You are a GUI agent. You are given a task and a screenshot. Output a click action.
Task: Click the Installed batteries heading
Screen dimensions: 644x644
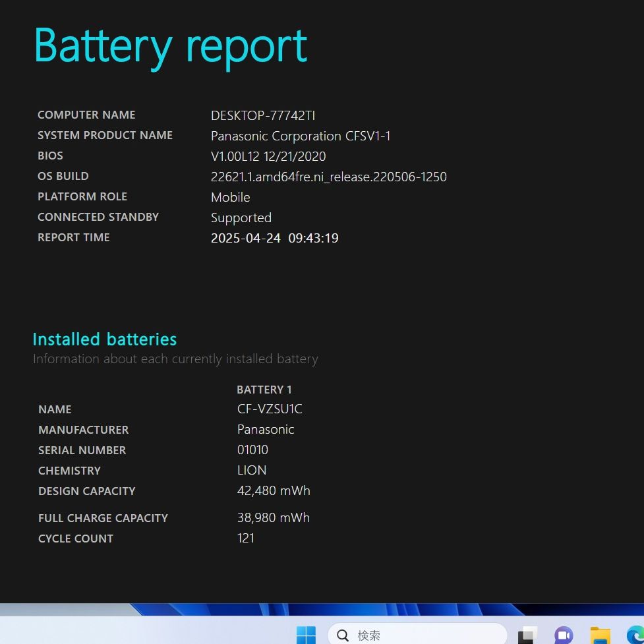pos(105,339)
